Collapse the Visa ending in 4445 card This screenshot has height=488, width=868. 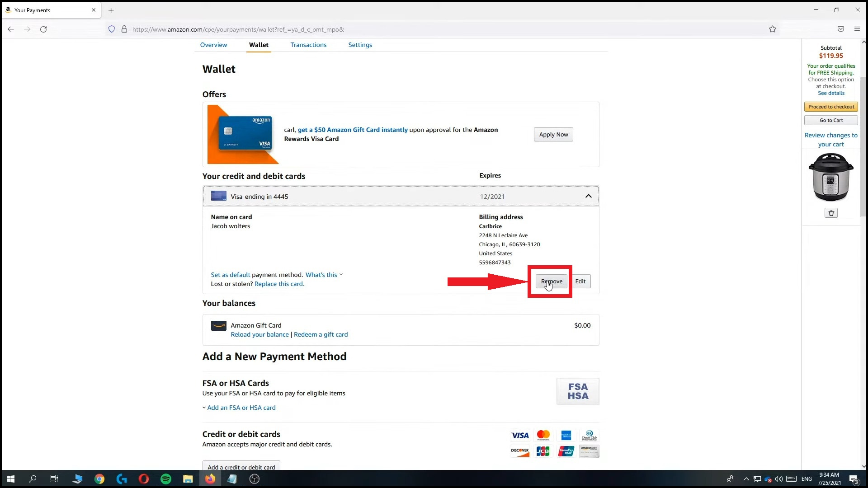click(588, 196)
